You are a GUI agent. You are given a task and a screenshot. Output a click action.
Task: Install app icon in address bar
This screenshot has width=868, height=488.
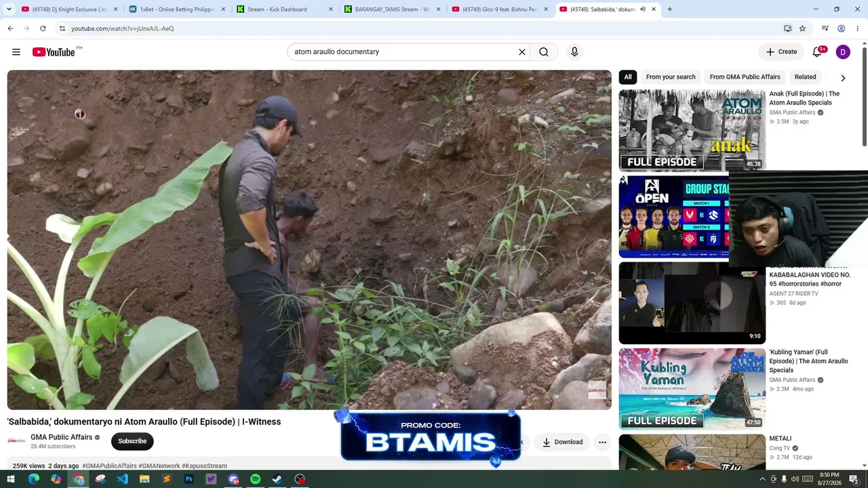788,28
